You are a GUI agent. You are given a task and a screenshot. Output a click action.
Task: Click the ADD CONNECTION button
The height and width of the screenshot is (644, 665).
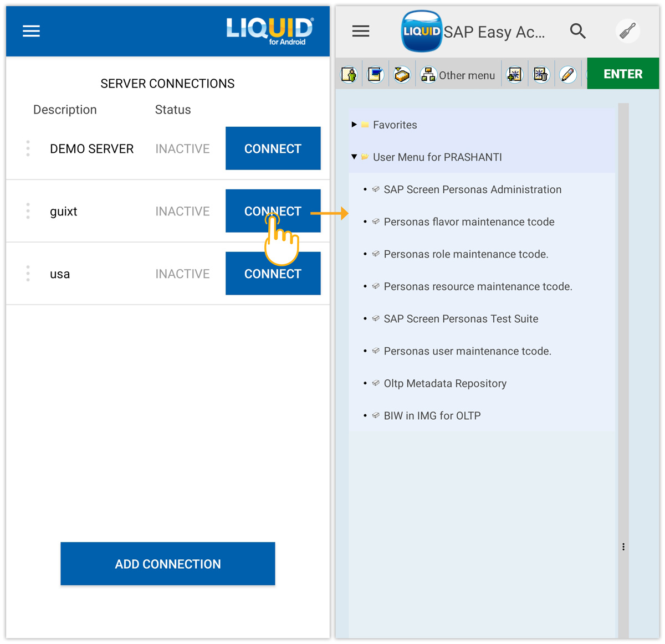(x=168, y=564)
